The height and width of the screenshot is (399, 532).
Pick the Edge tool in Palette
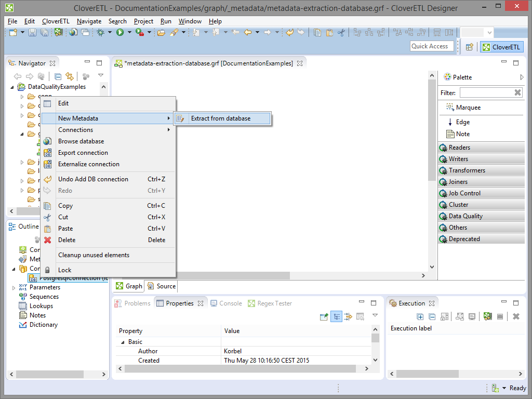coord(462,122)
